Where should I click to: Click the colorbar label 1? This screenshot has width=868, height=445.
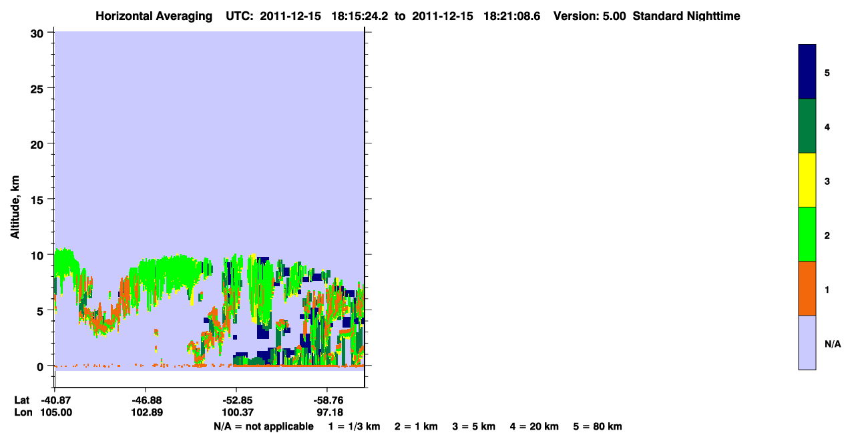(x=827, y=290)
